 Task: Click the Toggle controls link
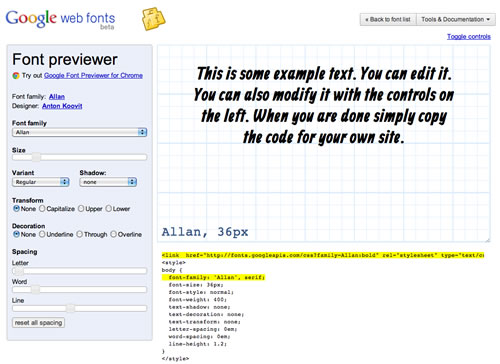pos(469,36)
